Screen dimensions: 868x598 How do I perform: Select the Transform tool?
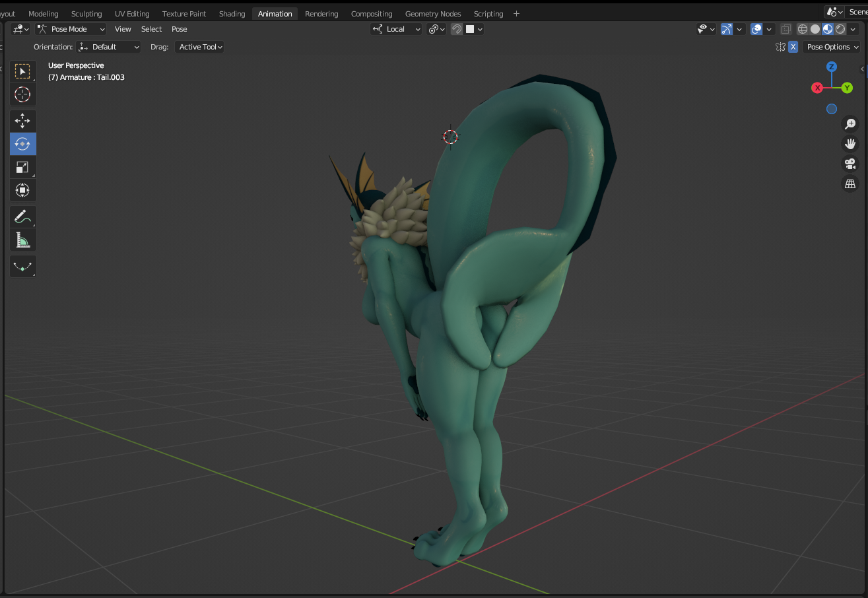coord(22,191)
